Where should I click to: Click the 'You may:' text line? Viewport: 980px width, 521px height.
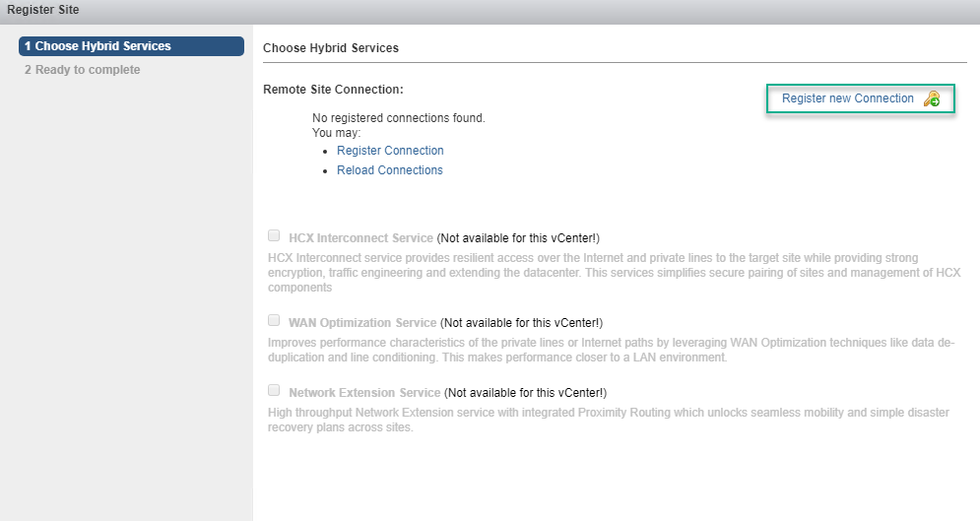[336, 132]
